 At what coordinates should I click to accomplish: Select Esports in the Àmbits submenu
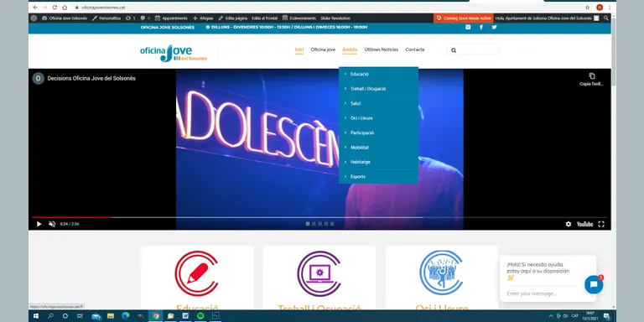tap(378, 177)
